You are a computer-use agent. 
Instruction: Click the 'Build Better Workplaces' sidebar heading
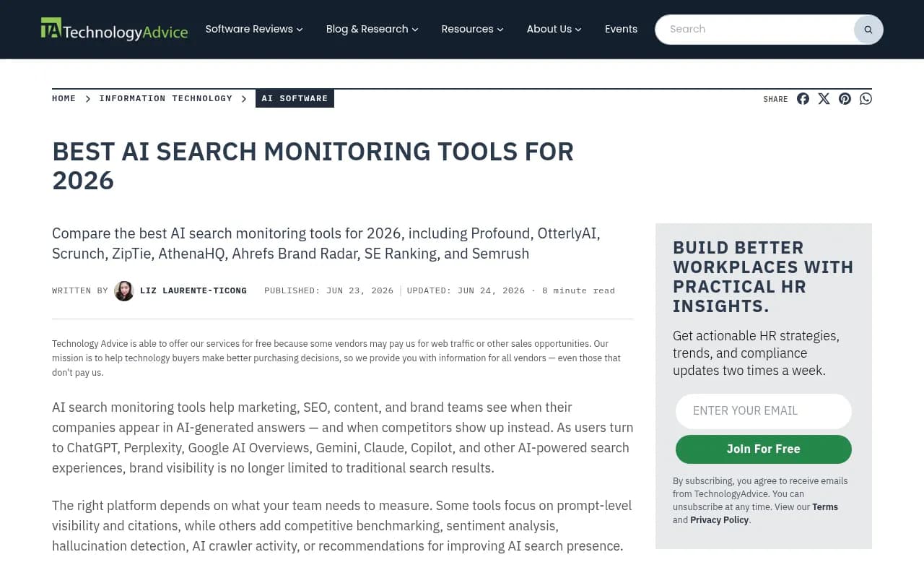coord(763,277)
